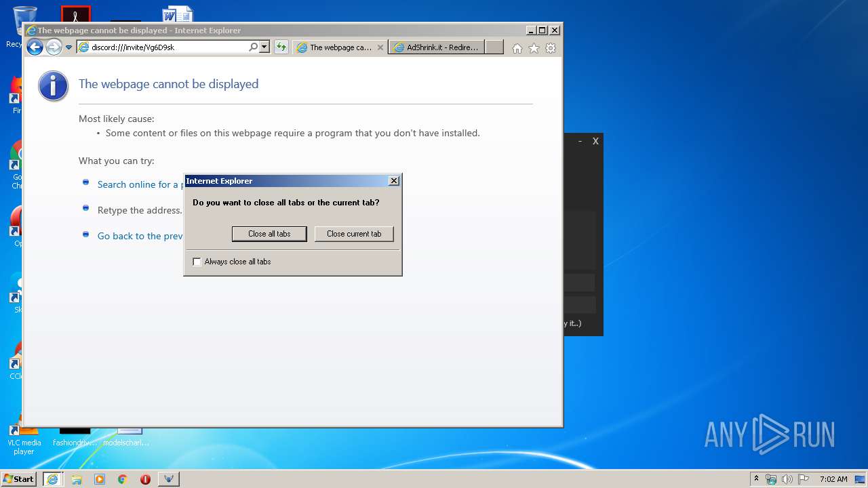This screenshot has height=488, width=868.
Task: Close the dark background window via X
Action: pos(595,142)
